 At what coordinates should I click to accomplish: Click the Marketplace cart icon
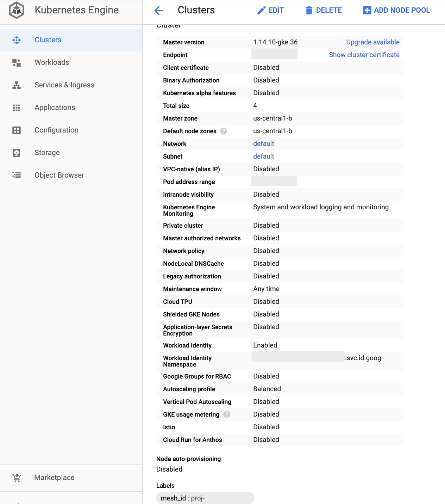(x=17, y=478)
